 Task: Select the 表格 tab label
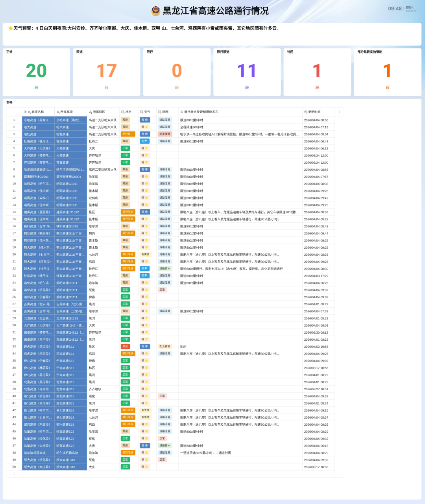(9, 102)
